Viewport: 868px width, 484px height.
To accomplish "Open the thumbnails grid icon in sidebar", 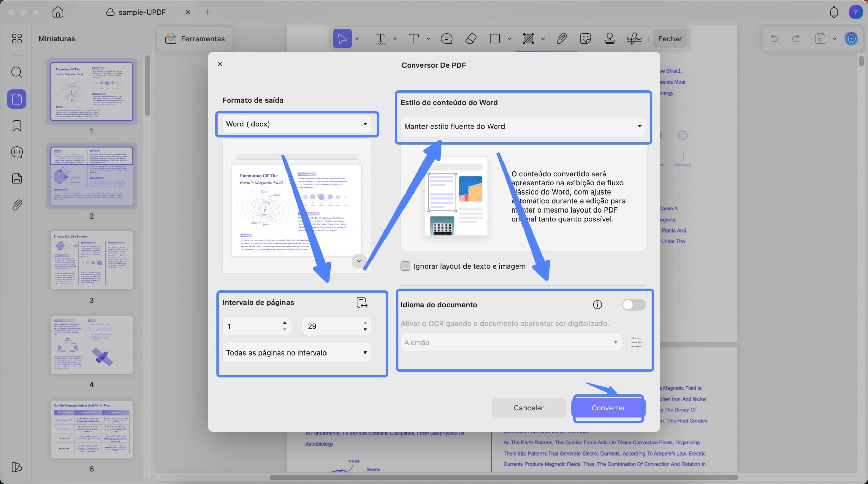I will pyautogui.click(x=17, y=39).
